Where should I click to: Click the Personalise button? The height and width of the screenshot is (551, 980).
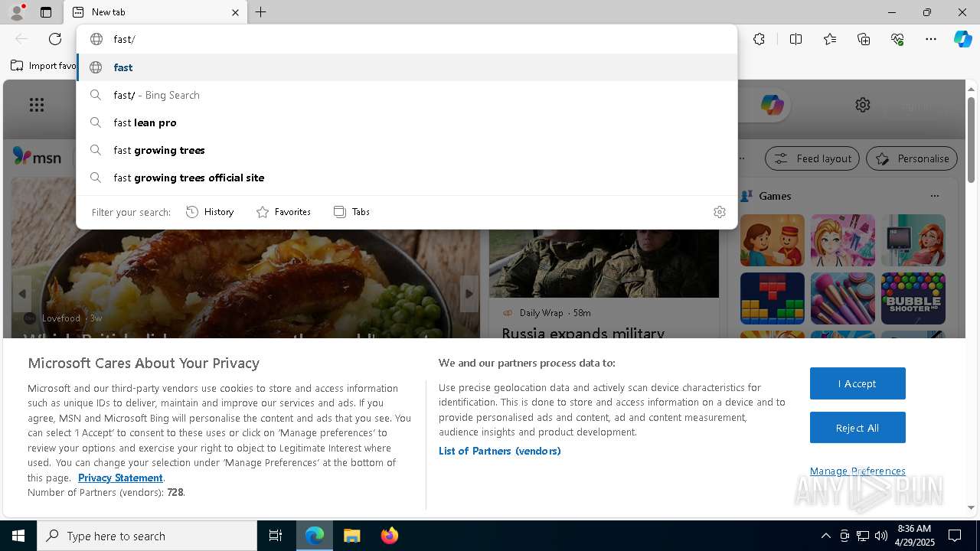[912, 158]
